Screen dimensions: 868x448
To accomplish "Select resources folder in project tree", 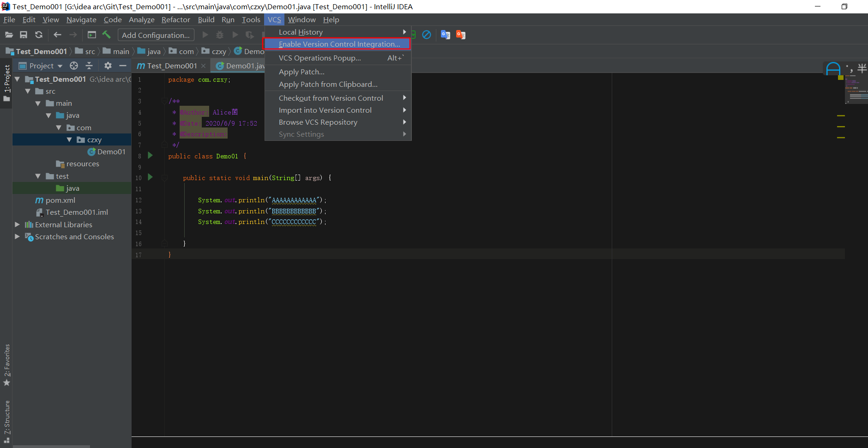I will [x=78, y=163].
